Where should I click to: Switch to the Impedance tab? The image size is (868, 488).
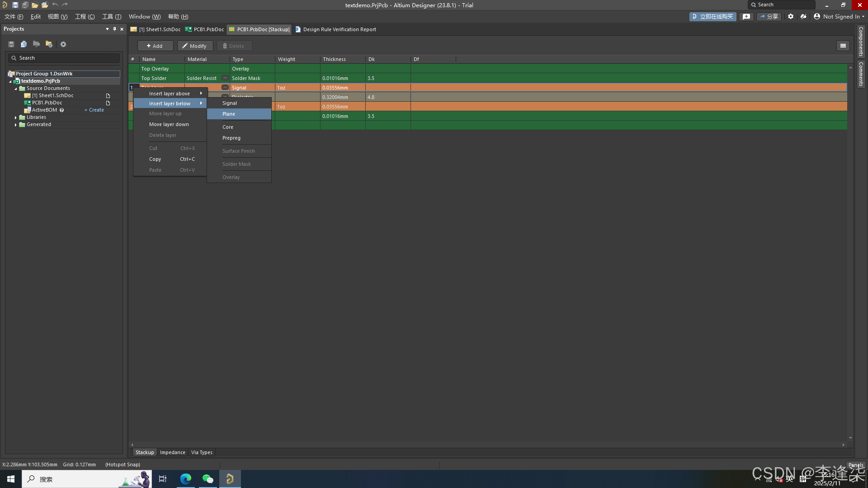pyautogui.click(x=172, y=452)
